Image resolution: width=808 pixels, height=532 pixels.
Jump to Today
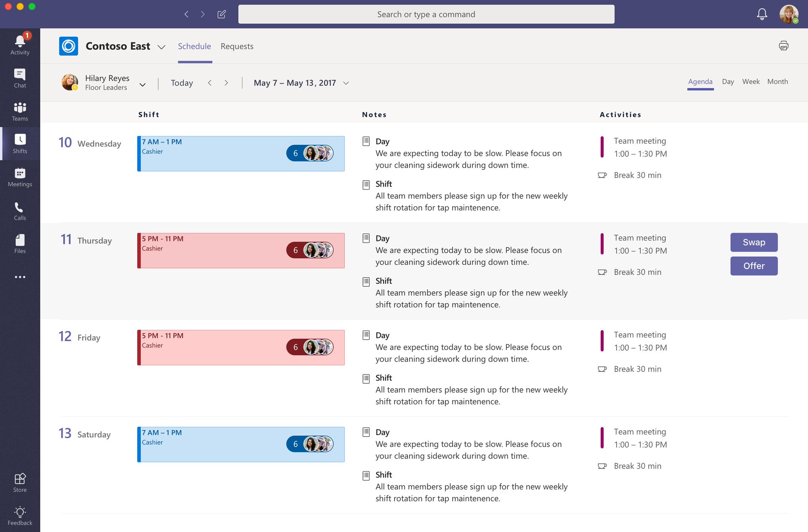pyautogui.click(x=182, y=83)
